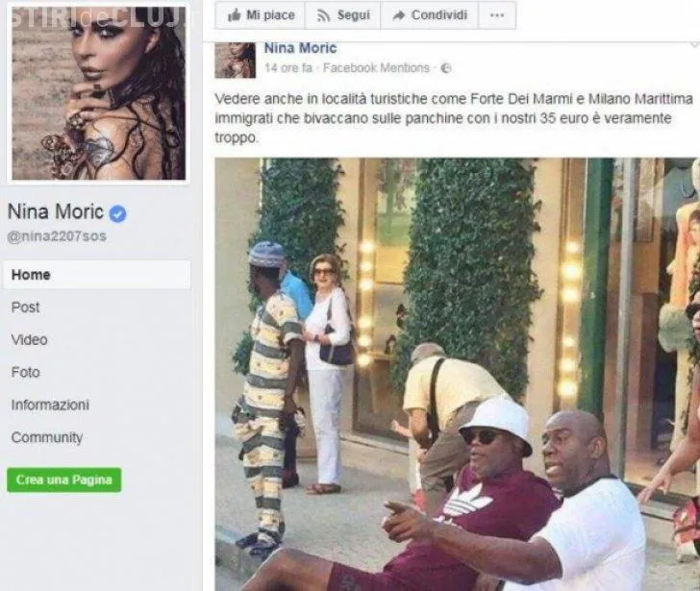Click the thumbs-up icon on Mi piace
Viewport: 700px width, 591px height.
234,15
